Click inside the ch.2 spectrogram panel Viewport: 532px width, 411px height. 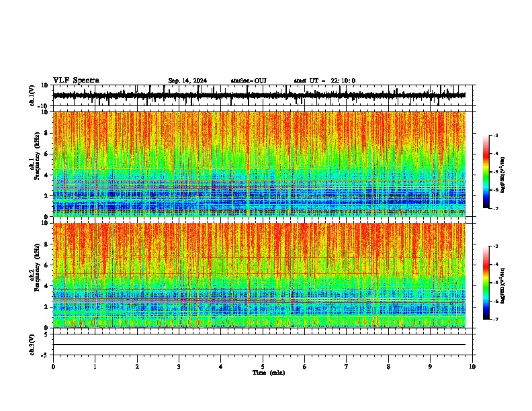259,275
